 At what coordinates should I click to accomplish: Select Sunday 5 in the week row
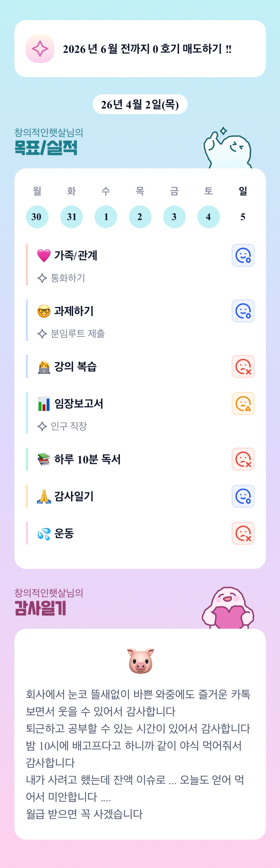click(x=243, y=217)
